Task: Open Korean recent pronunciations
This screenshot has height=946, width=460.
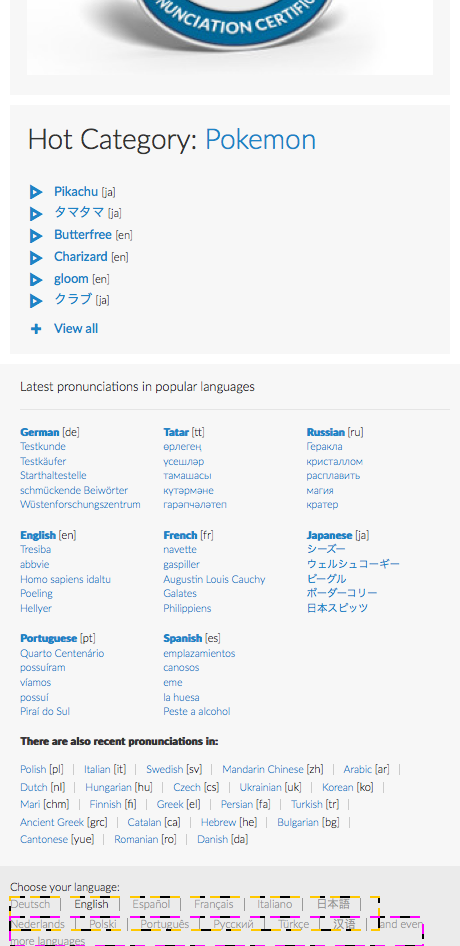Action: point(338,787)
